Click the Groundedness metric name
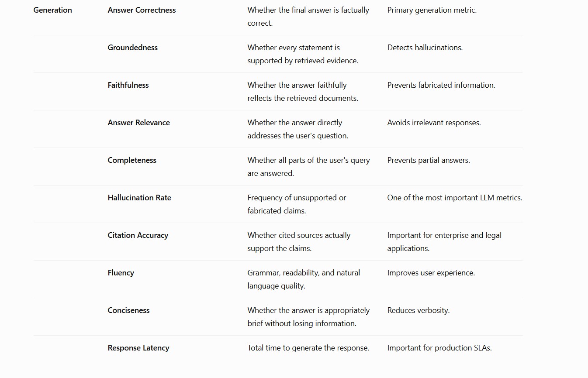This screenshot has height=378, width=588. [132, 48]
